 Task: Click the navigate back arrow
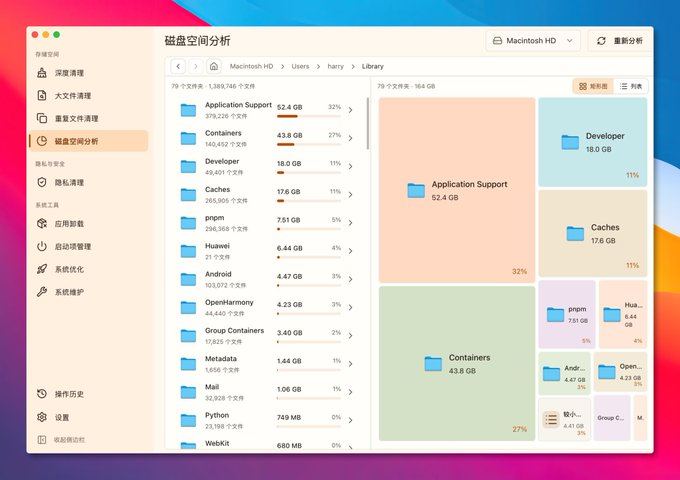click(178, 66)
